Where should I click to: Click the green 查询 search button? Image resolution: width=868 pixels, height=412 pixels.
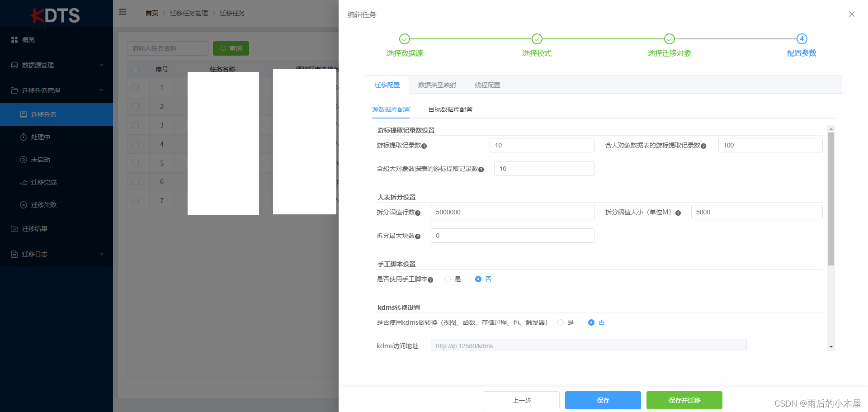(x=231, y=48)
